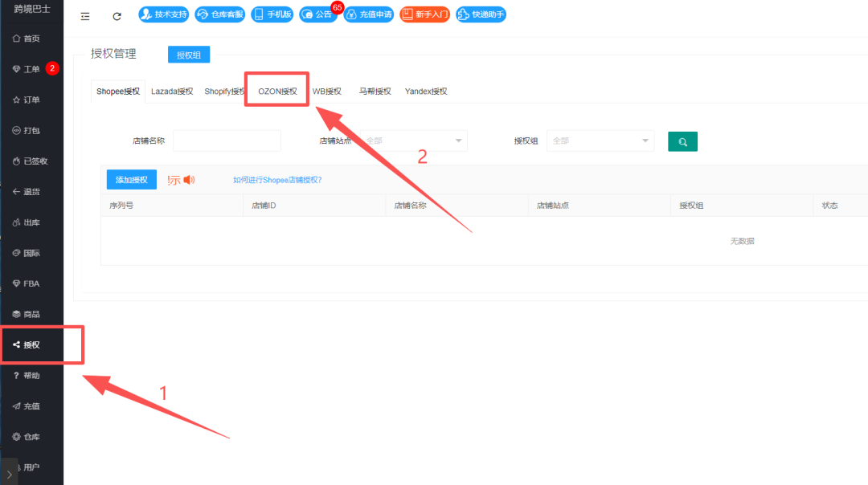Open 快递助手 courier helper
This screenshot has width=868, height=485.
[481, 14]
